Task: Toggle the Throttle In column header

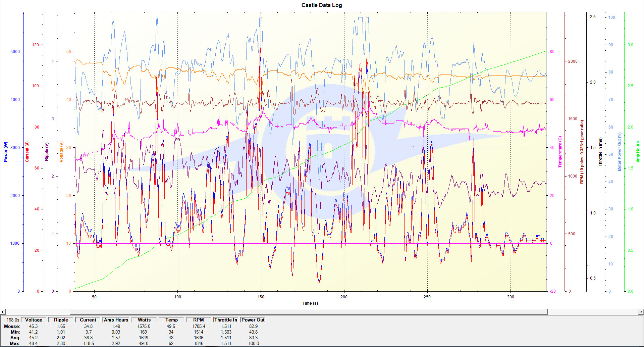Action: coord(226,320)
